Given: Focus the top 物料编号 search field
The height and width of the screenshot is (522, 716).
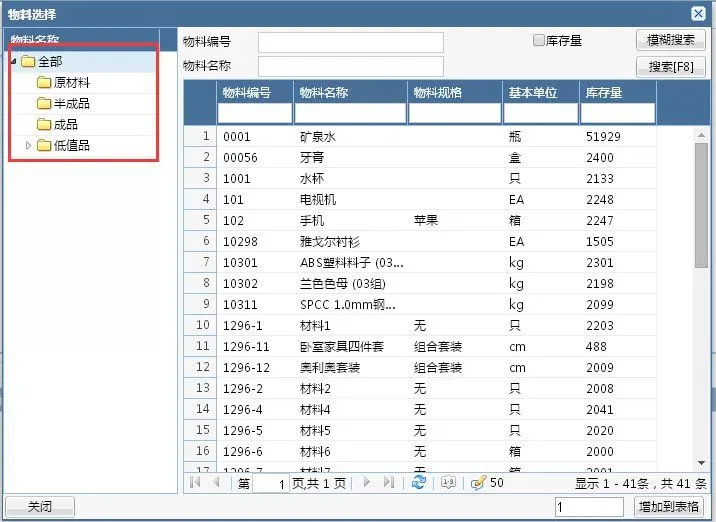Looking at the screenshot, I should tap(351, 42).
